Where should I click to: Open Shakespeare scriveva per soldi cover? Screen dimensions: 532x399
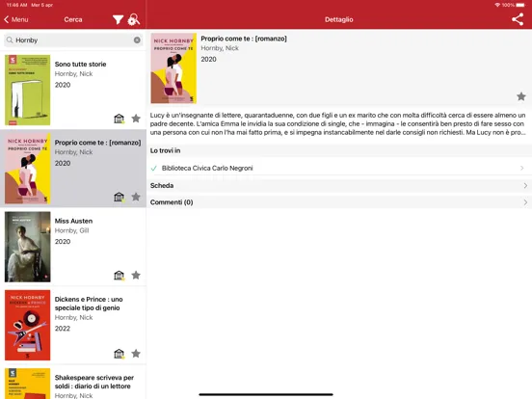click(28, 384)
